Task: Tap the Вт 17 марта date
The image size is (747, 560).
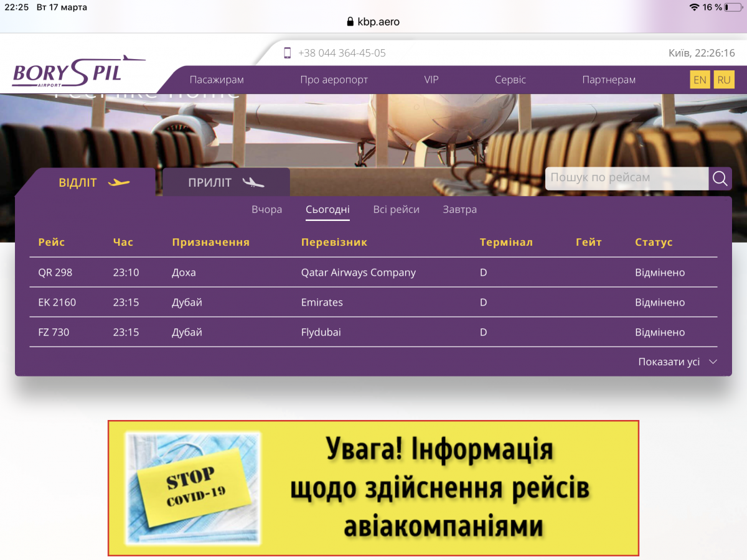Action: [x=62, y=7]
